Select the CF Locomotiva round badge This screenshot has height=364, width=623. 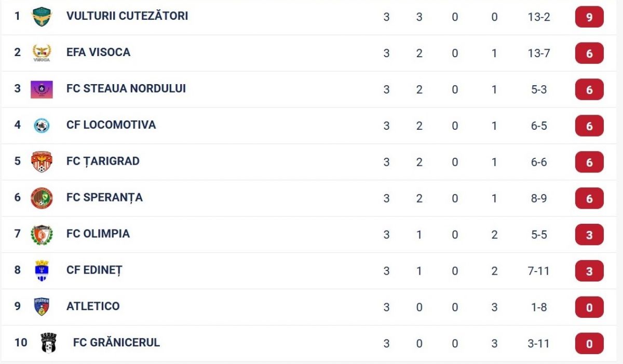pyautogui.click(x=42, y=126)
